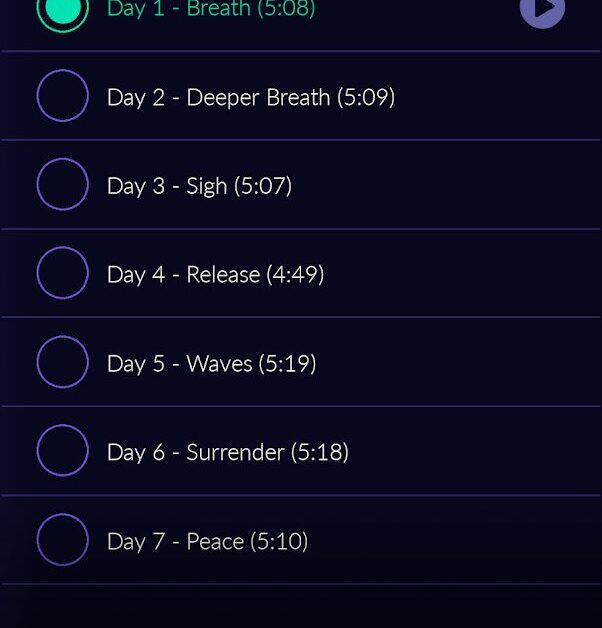Select the Day 6 Surrender circle
The height and width of the screenshot is (628, 602).
tap(62, 451)
